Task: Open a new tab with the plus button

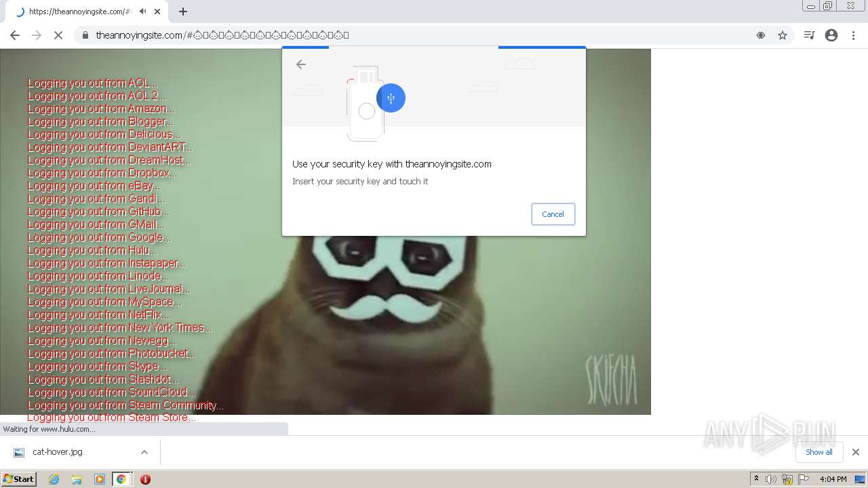Action: tap(183, 12)
